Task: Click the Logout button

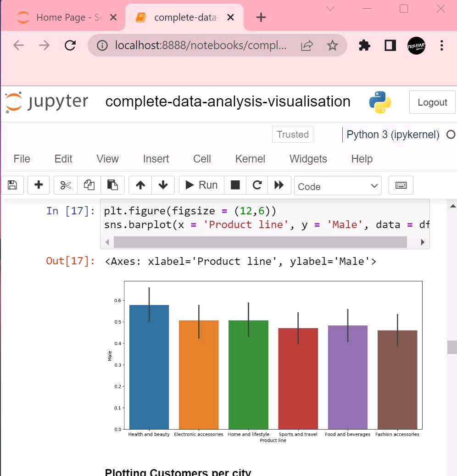Action: click(x=432, y=102)
